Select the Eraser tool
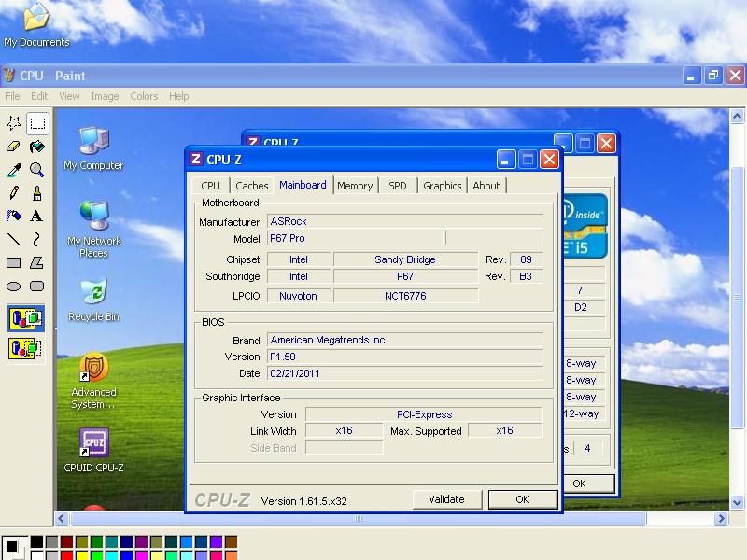The height and width of the screenshot is (560, 747). coord(14,146)
